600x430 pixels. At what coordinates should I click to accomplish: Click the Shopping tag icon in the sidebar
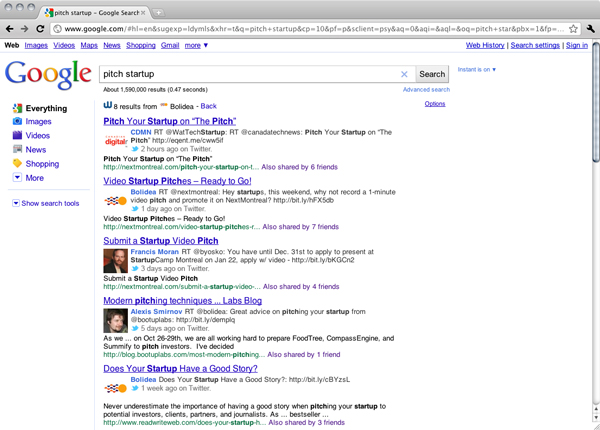(17, 163)
